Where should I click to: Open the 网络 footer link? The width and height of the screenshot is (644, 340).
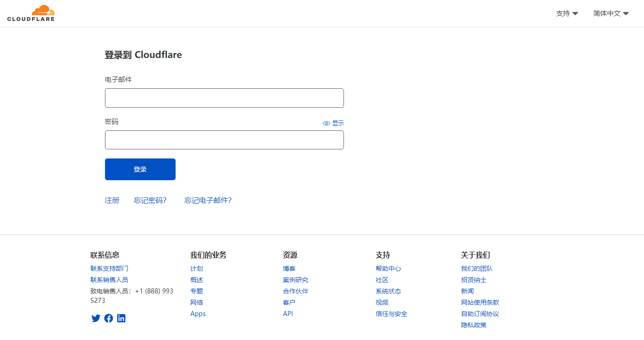pyautogui.click(x=197, y=302)
